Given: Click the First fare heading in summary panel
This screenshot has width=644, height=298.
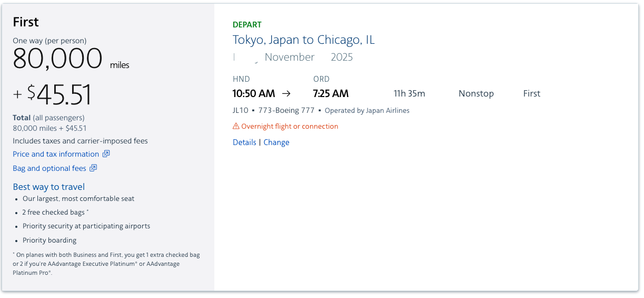Looking at the screenshot, I should [x=26, y=22].
